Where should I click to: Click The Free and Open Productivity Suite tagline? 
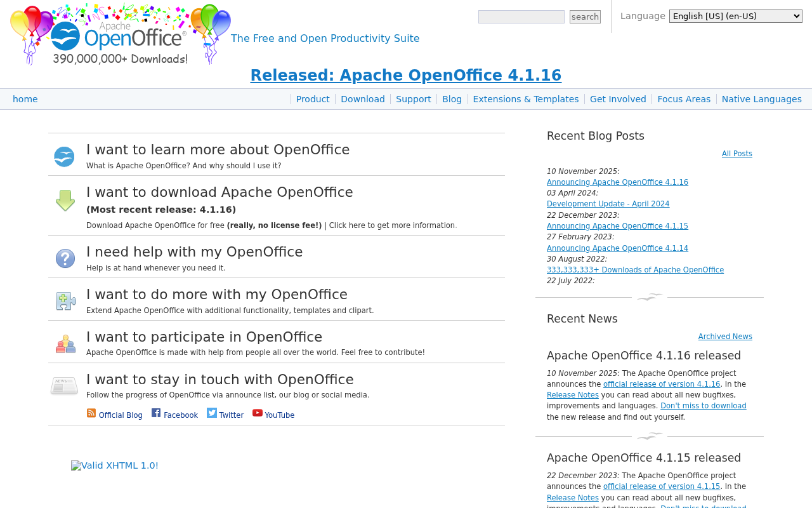(x=325, y=39)
